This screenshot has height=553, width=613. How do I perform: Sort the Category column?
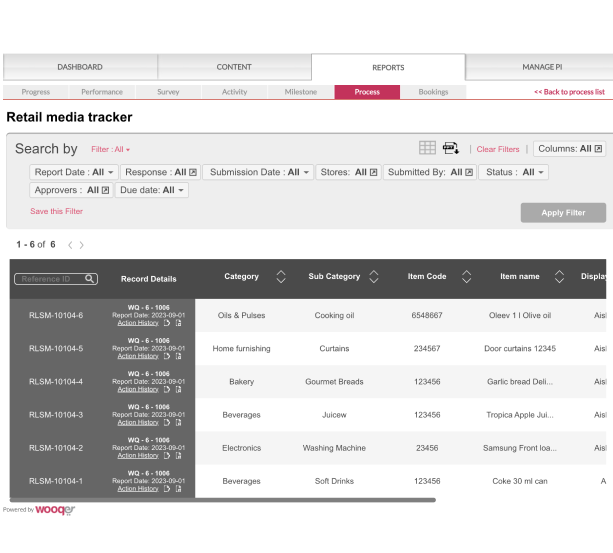tap(281, 277)
